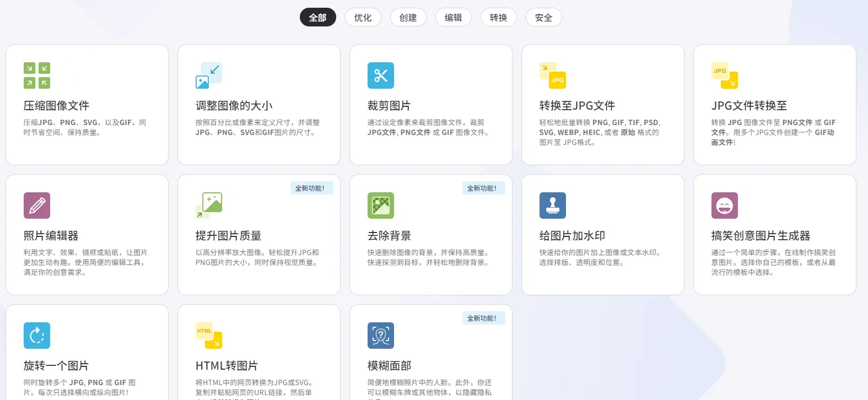Click the 通过设定像素来裁剪图像文件 description

[428, 127]
